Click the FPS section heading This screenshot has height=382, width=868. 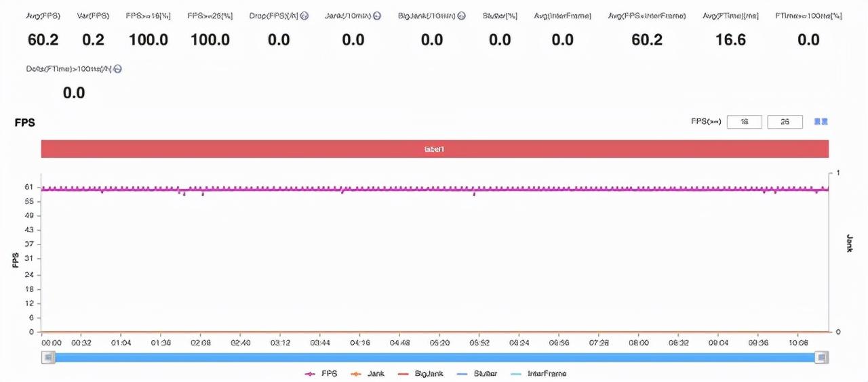(x=24, y=123)
